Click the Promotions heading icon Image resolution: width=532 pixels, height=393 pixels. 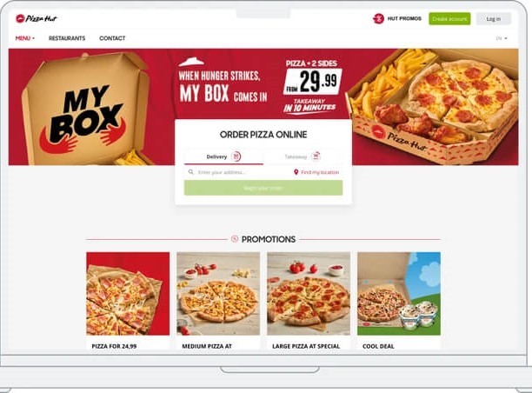pyautogui.click(x=235, y=239)
